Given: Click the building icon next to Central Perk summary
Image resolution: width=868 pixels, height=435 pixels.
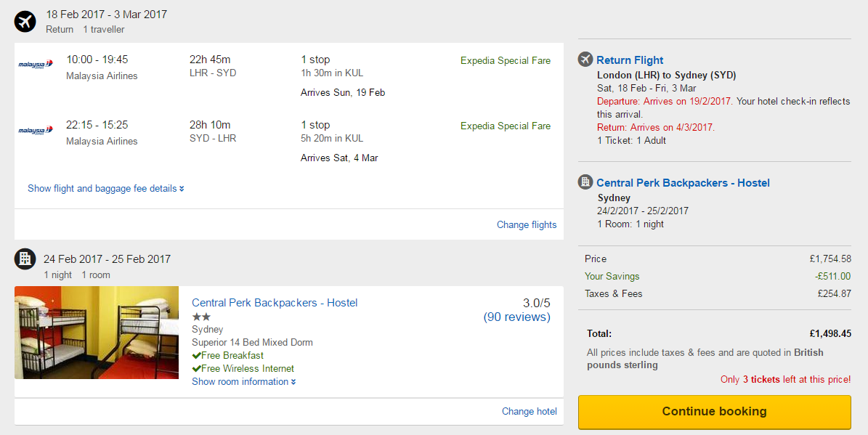Looking at the screenshot, I should tap(585, 182).
